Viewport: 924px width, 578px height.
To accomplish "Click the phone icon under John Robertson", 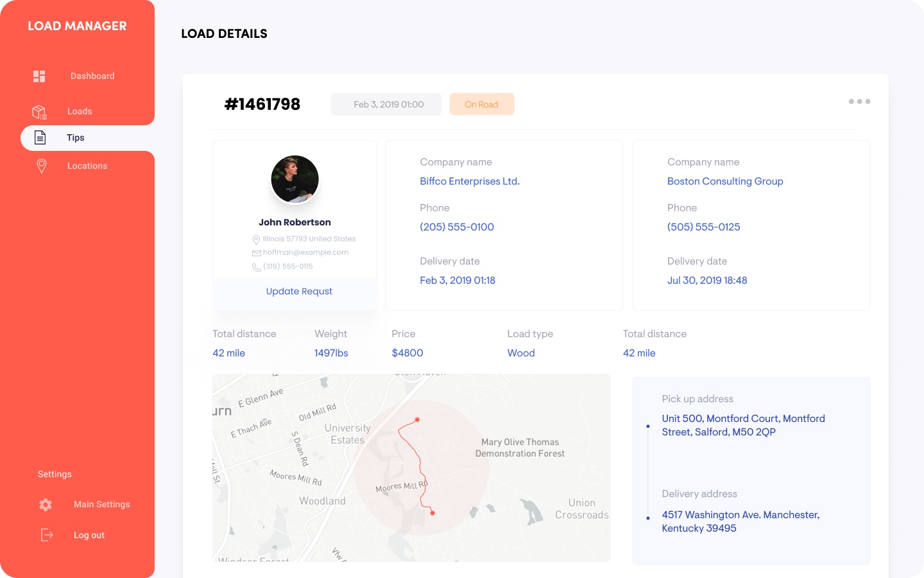I will 256,267.
